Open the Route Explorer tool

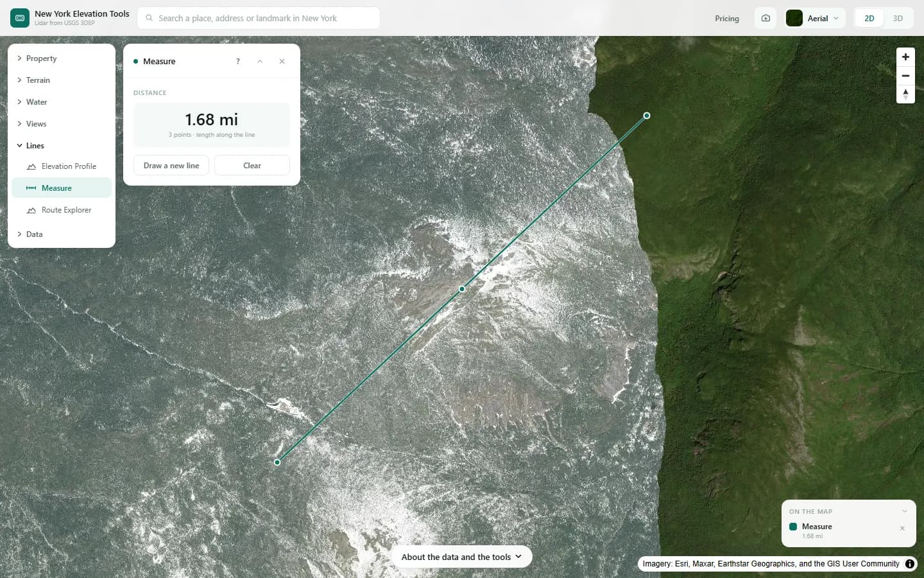[62, 210]
